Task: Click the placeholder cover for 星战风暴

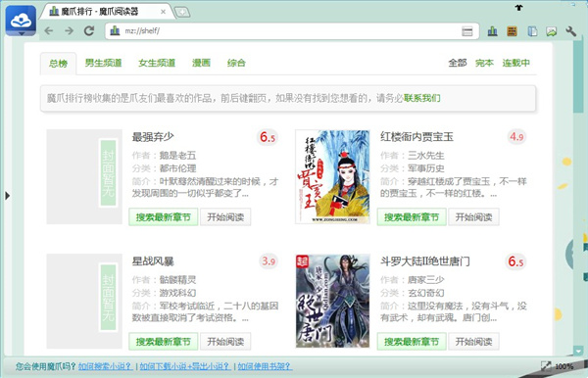Action: (84, 302)
